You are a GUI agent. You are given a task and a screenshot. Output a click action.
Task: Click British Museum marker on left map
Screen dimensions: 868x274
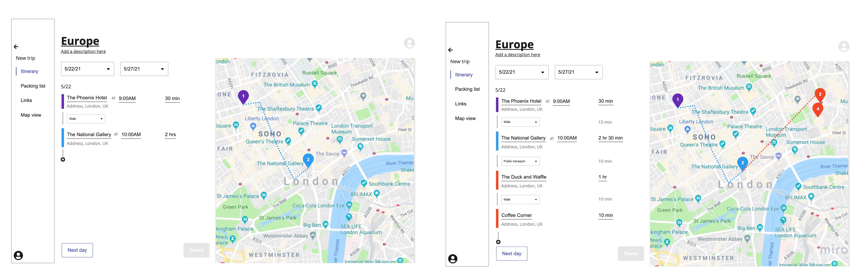(x=315, y=84)
